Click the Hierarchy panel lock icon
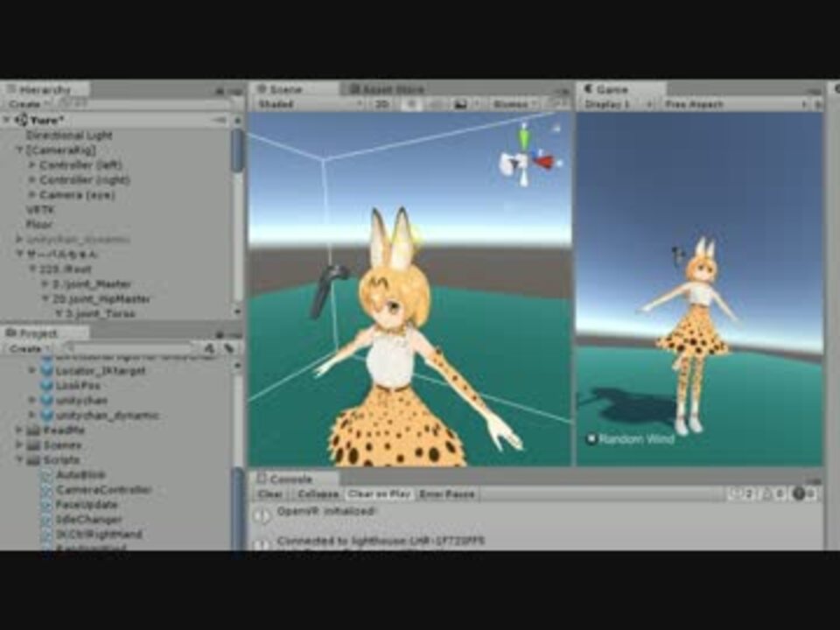840x630 pixels. pyautogui.click(x=220, y=91)
